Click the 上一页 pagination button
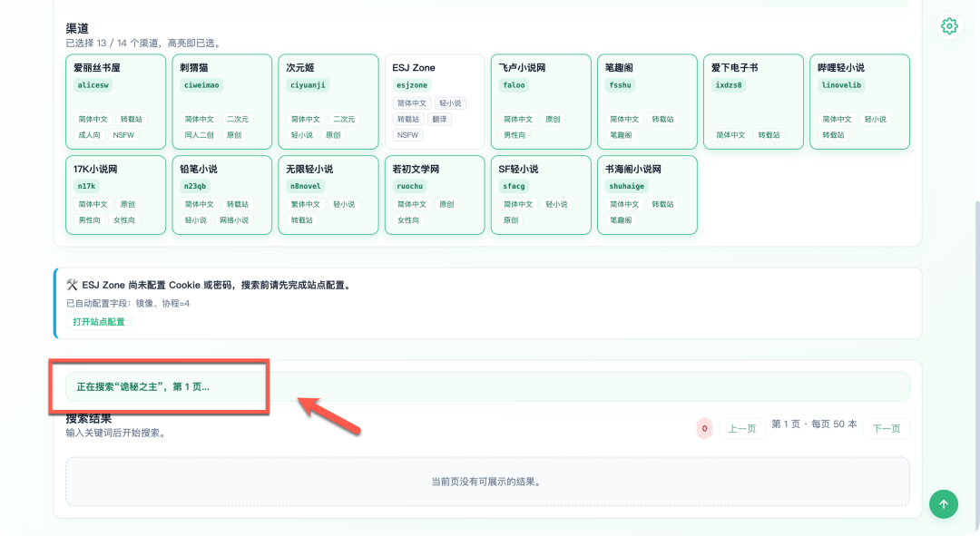The image size is (980, 536). coord(742,429)
